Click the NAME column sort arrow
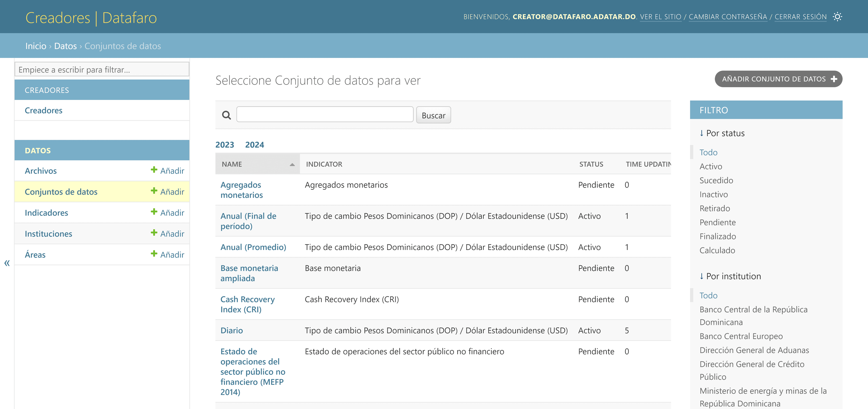This screenshot has width=868, height=409. [292, 164]
